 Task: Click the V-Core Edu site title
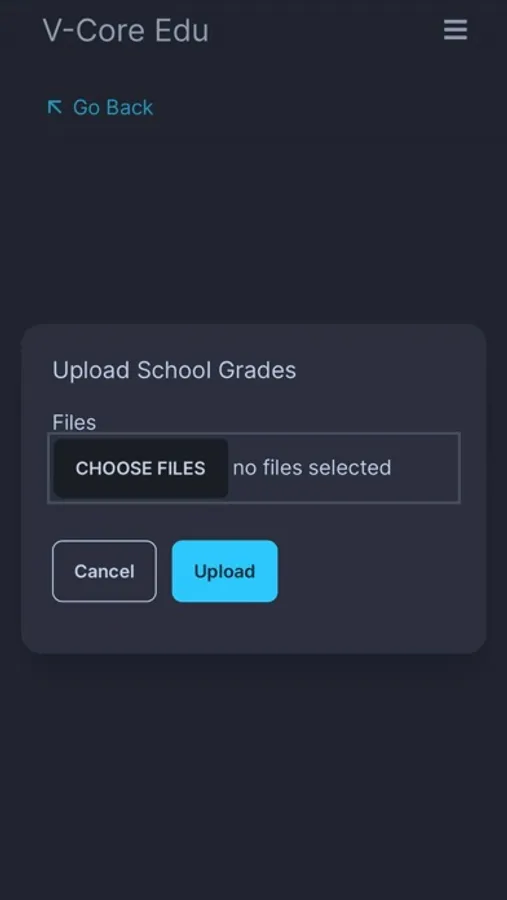126,30
